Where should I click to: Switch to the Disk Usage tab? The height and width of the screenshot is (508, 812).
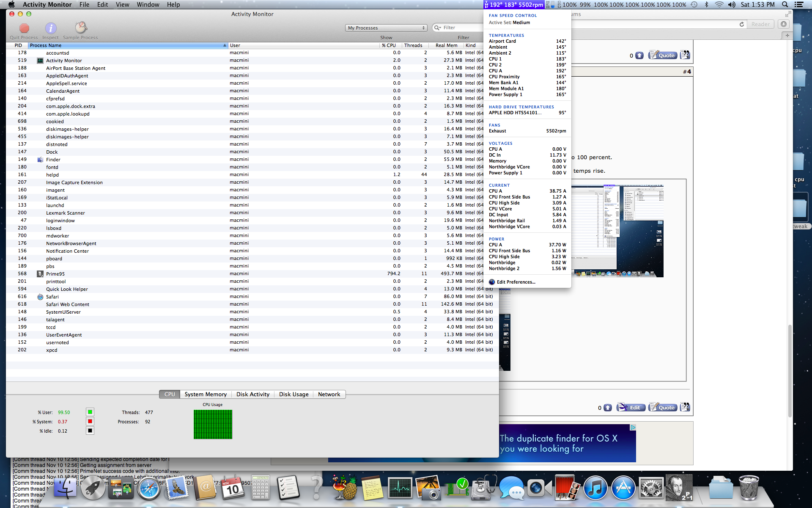[x=294, y=394]
